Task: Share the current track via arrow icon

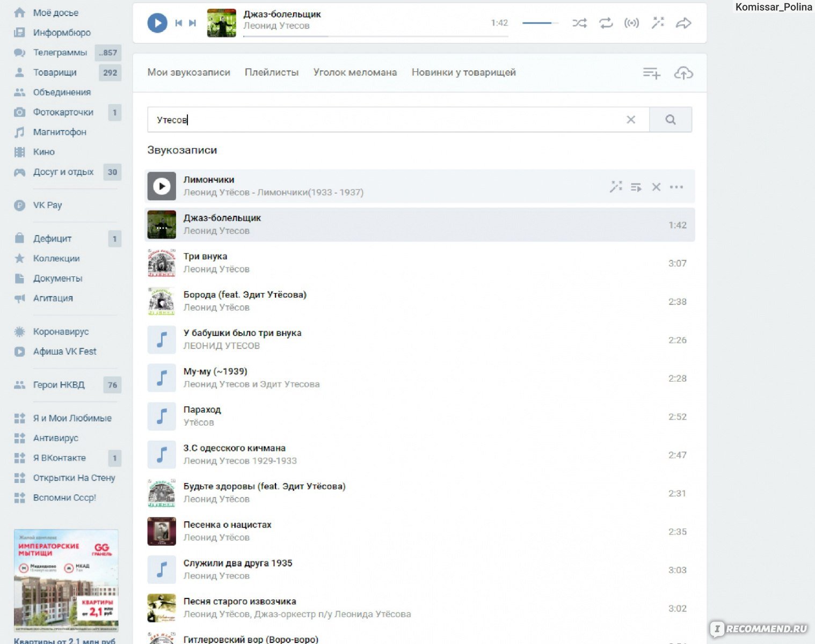Action: (x=683, y=23)
